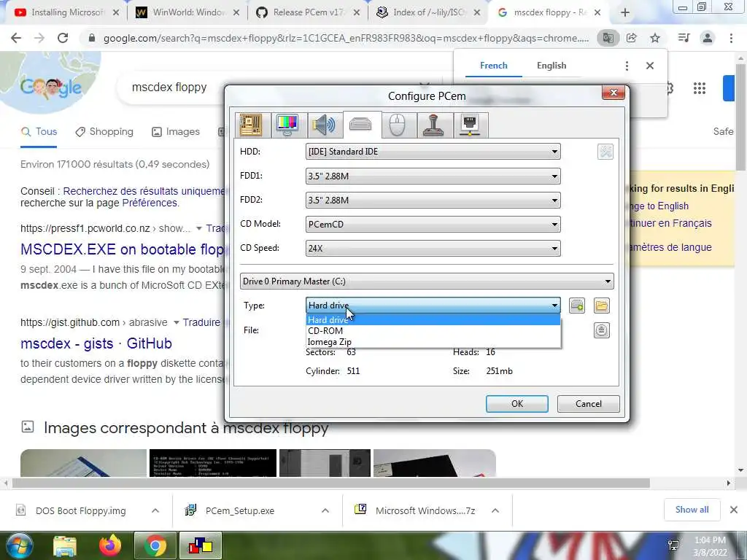Open Chrome three-dot menu

[x=731, y=38]
